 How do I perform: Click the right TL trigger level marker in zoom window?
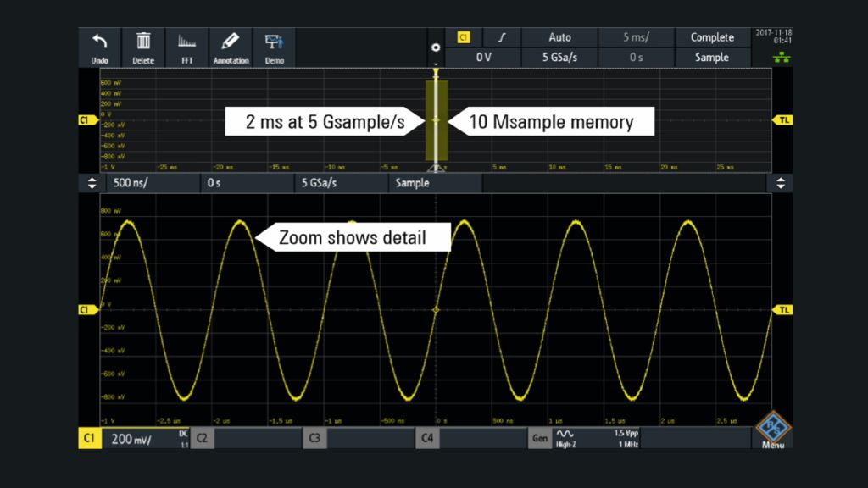pyautogui.click(x=782, y=310)
